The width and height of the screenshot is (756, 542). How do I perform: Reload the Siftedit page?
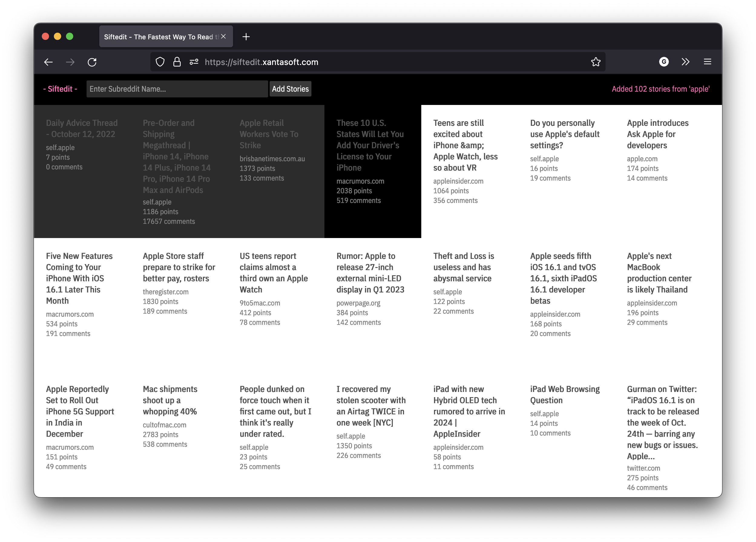(x=92, y=62)
